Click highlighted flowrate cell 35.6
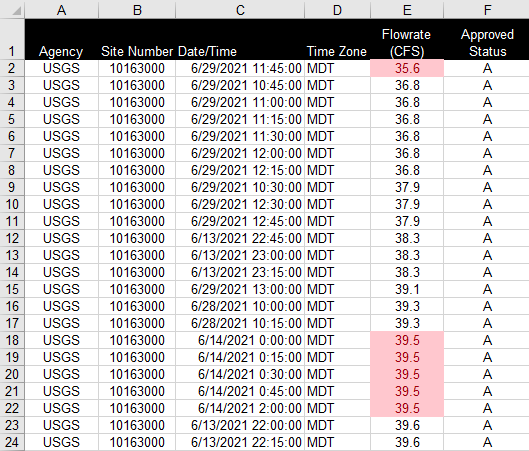Screen dimensions: 529x451 (x=407, y=68)
